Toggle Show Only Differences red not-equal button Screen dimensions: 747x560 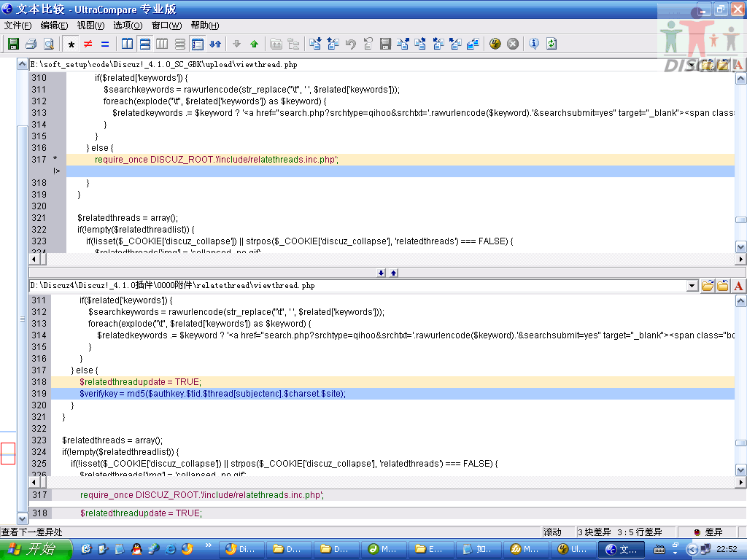88,44
